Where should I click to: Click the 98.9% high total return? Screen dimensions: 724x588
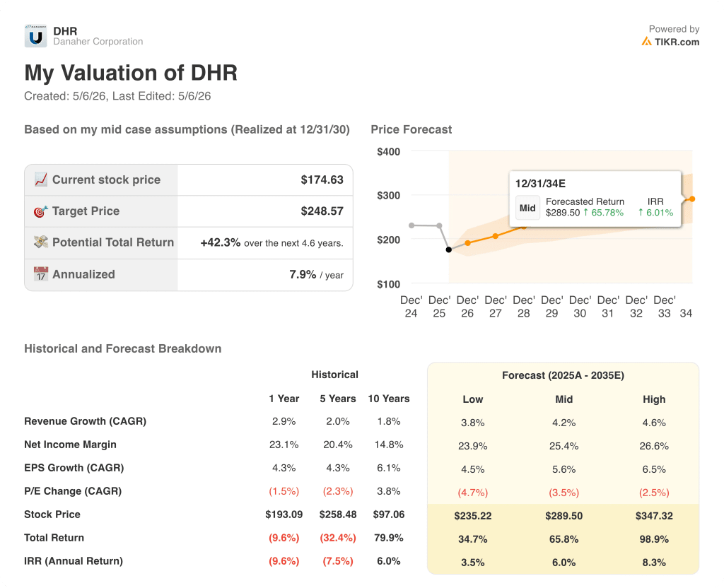click(654, 539)
